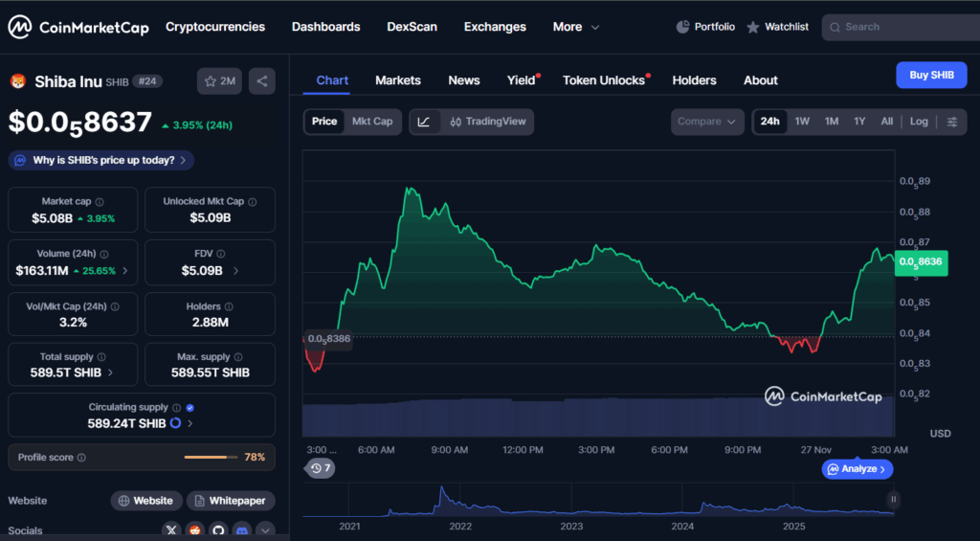
Task: Add SHIB to watchlist via star button
Action: coord(219,81)
